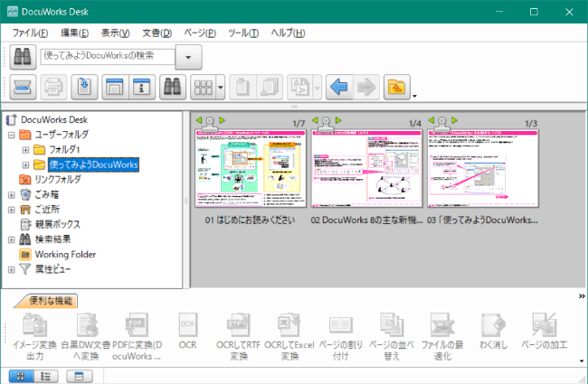This screenshot has height=384, width=588.
Task: Select the 02 DocuWorks 8の主な新機能 thumbnail
Action: pos(366,168)
